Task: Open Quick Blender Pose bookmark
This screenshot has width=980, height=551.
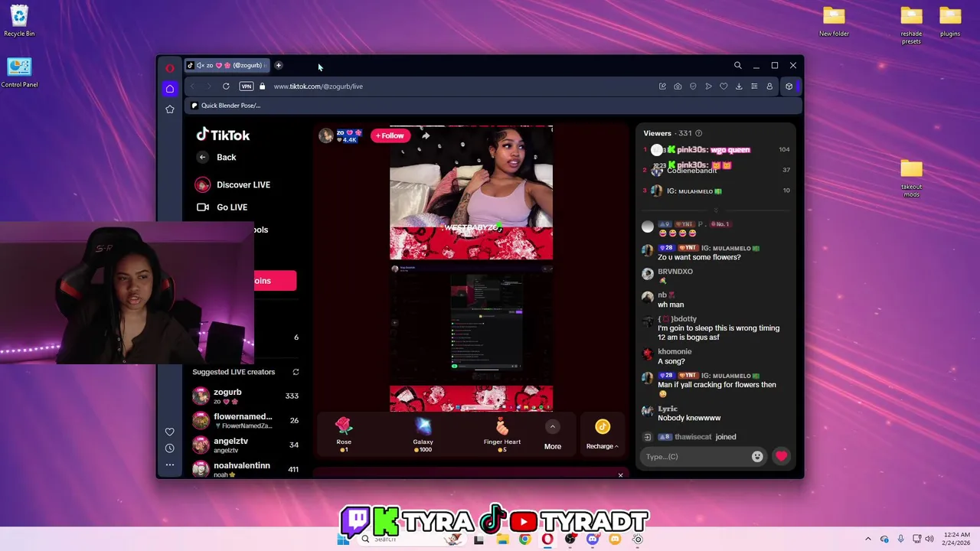Action: tap(226, 106)
